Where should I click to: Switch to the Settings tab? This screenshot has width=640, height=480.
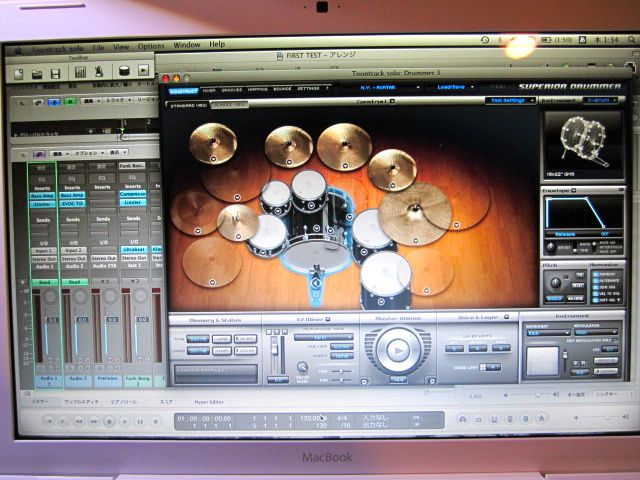(x=308, y=89)
